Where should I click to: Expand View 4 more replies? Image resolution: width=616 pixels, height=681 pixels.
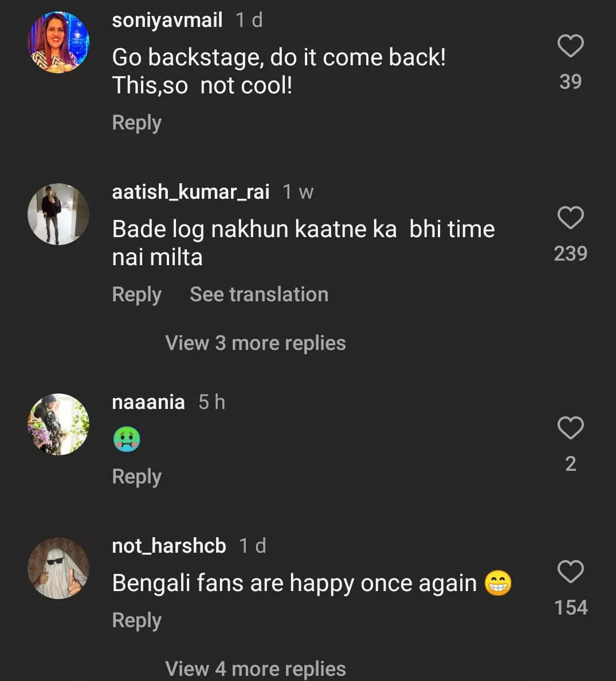(x=256, y=669)
